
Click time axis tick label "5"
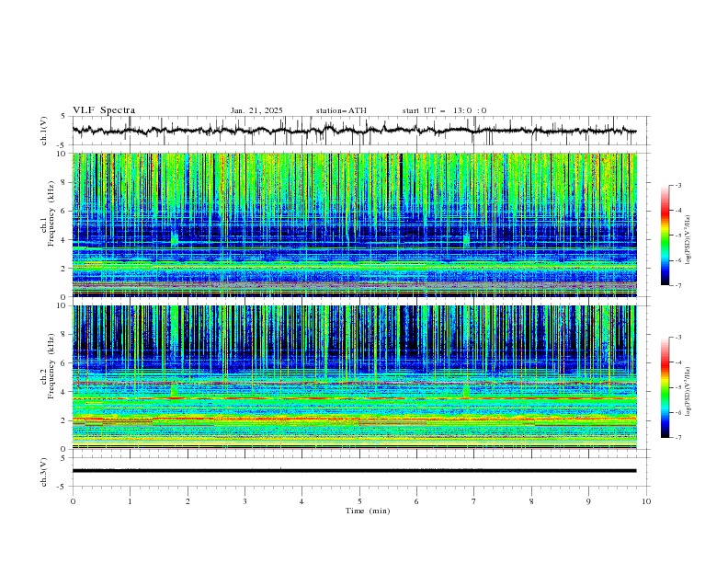coord(359,501)
